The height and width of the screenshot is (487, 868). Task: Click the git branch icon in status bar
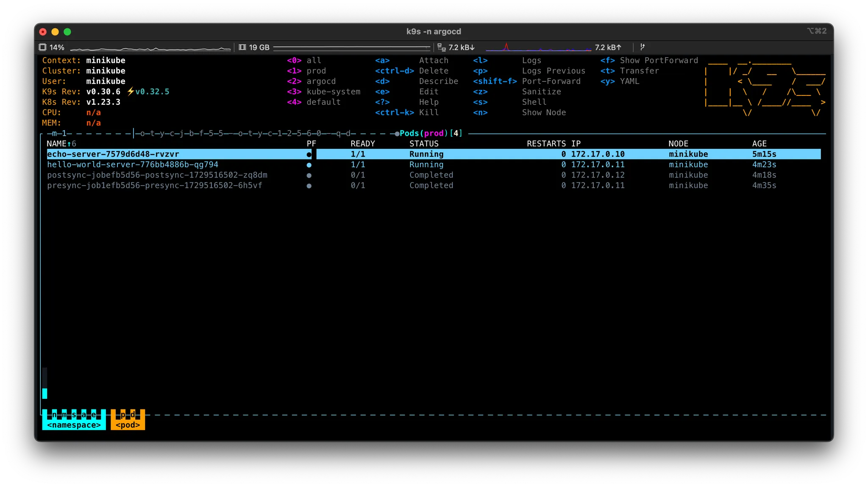[643, 47]
